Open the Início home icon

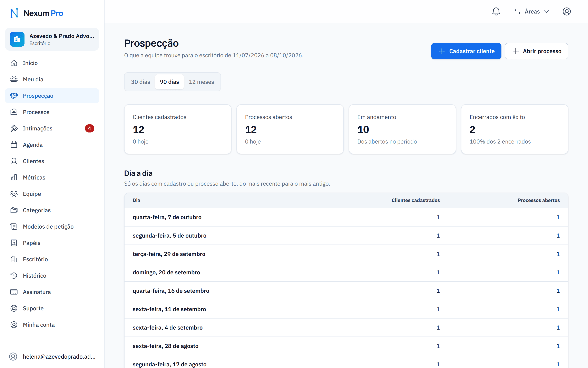point(14,63)
